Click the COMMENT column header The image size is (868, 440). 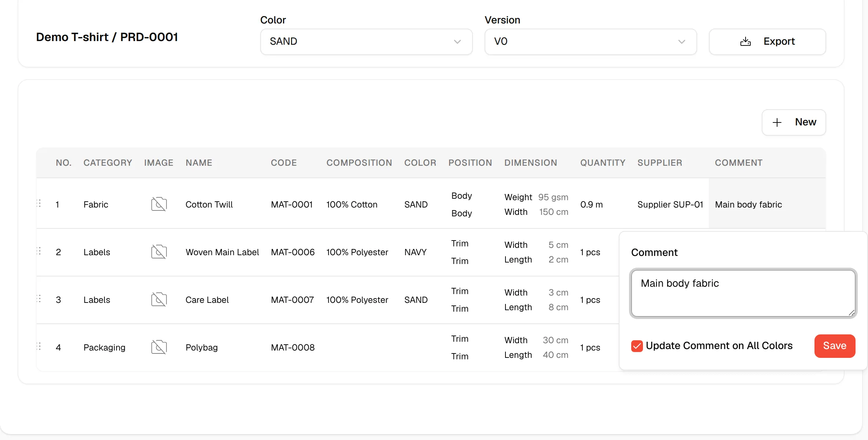[739, 163]
